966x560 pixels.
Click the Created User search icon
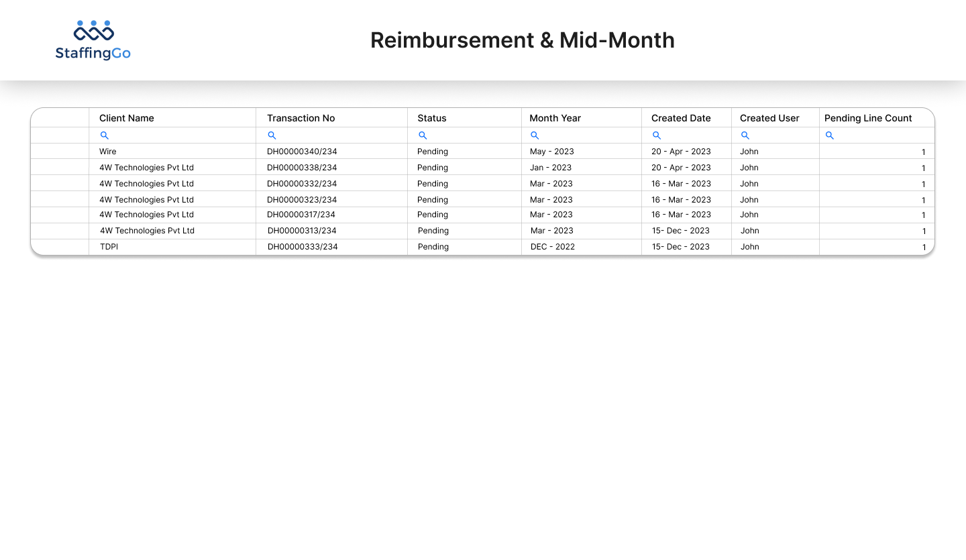[x=745, y=135]
